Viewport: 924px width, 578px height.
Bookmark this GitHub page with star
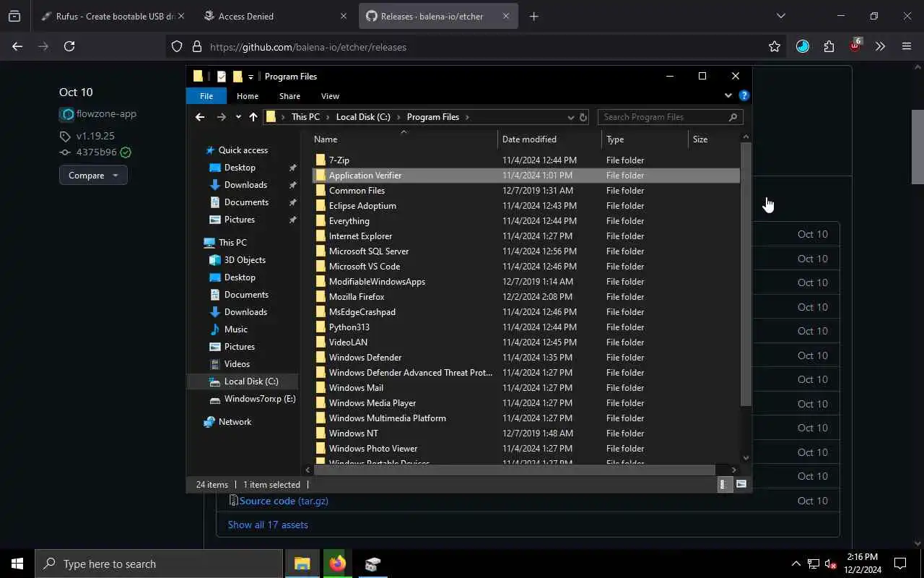click(775, 46)
